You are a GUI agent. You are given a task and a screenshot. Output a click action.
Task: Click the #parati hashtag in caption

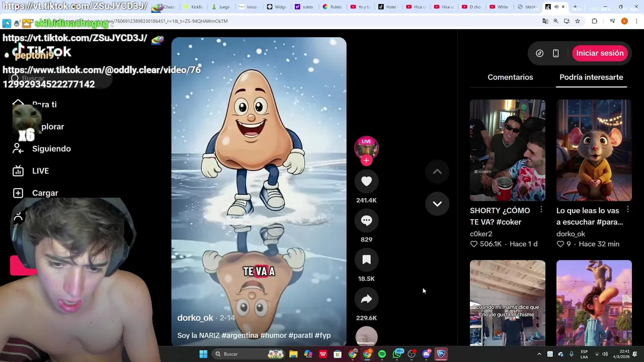300,335
